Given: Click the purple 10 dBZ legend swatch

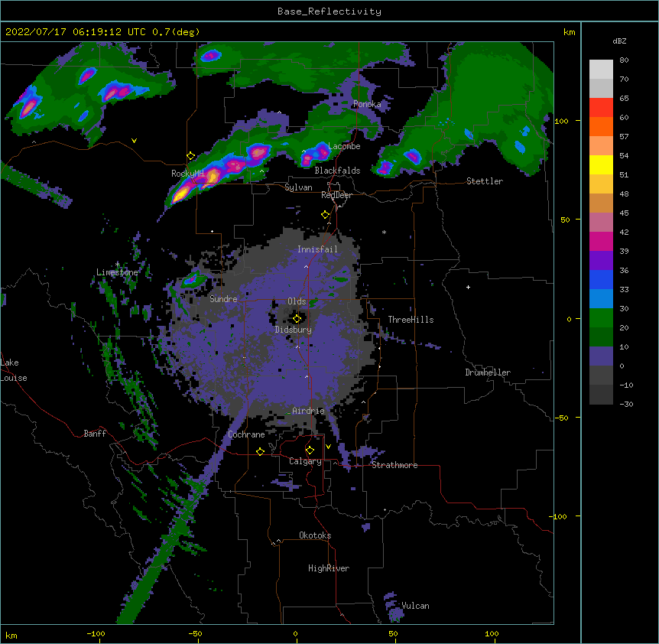Looking at the screenshot, I should 601,356.
